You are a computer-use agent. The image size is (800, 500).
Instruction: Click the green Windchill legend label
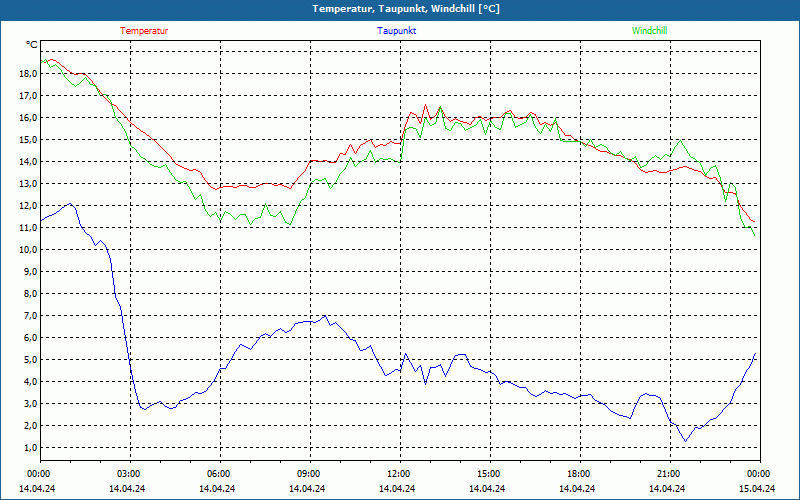(649, 31)
